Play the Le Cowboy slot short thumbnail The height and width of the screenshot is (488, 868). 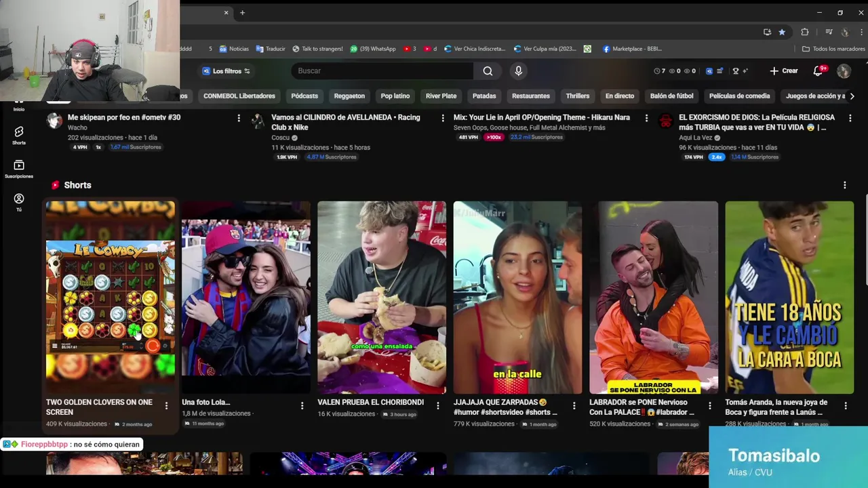click(x=110, y=297)
